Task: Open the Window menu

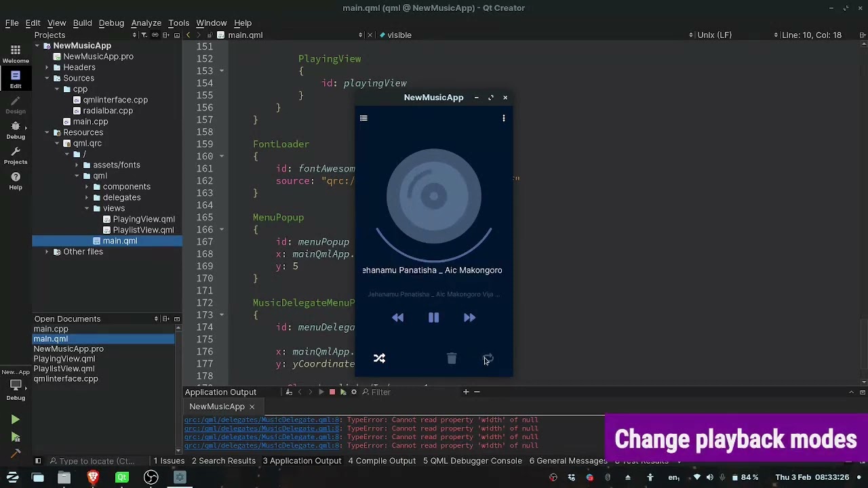Action: tap(212, 23)
